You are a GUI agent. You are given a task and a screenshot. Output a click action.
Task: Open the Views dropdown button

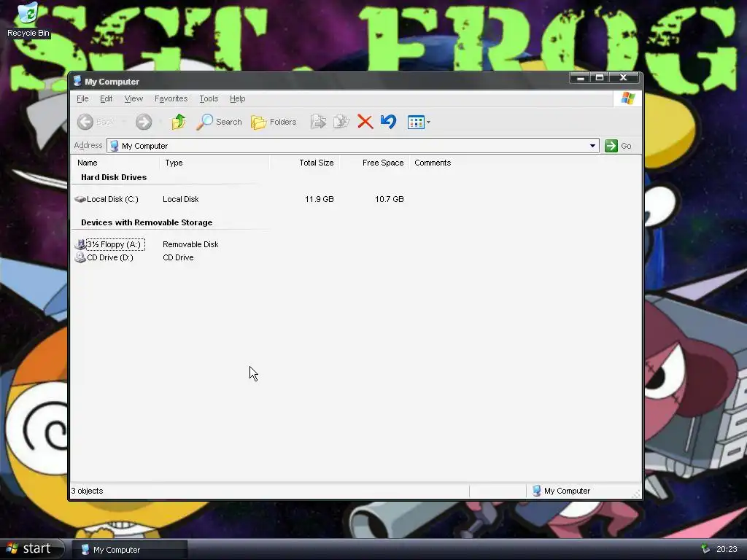(x=419, y=122)
